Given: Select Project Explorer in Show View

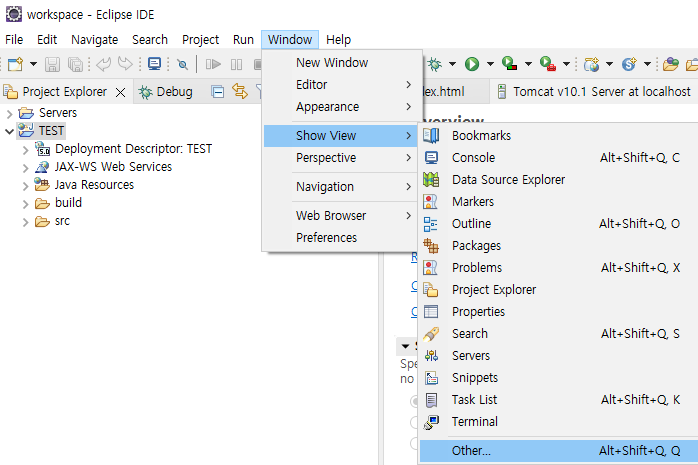Looking at the screenshot, I should click(559, 290).
